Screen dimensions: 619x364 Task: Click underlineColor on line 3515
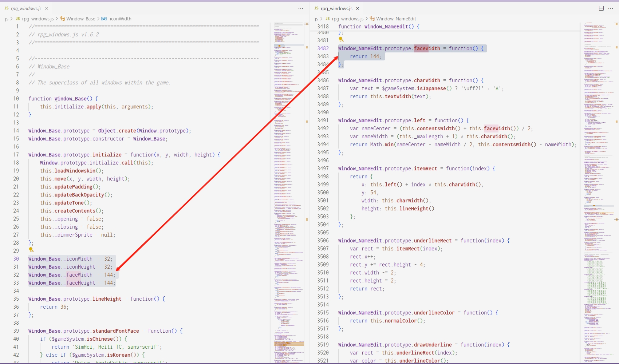point(434,313)
